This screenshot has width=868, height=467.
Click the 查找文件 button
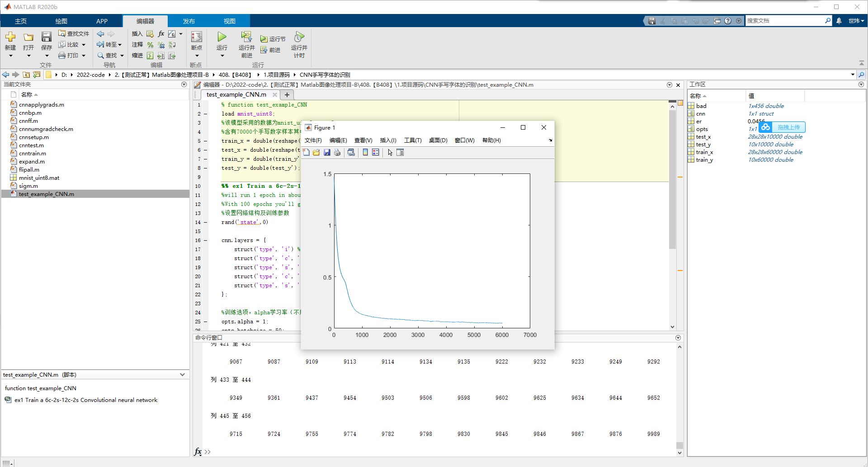point(74,34)
